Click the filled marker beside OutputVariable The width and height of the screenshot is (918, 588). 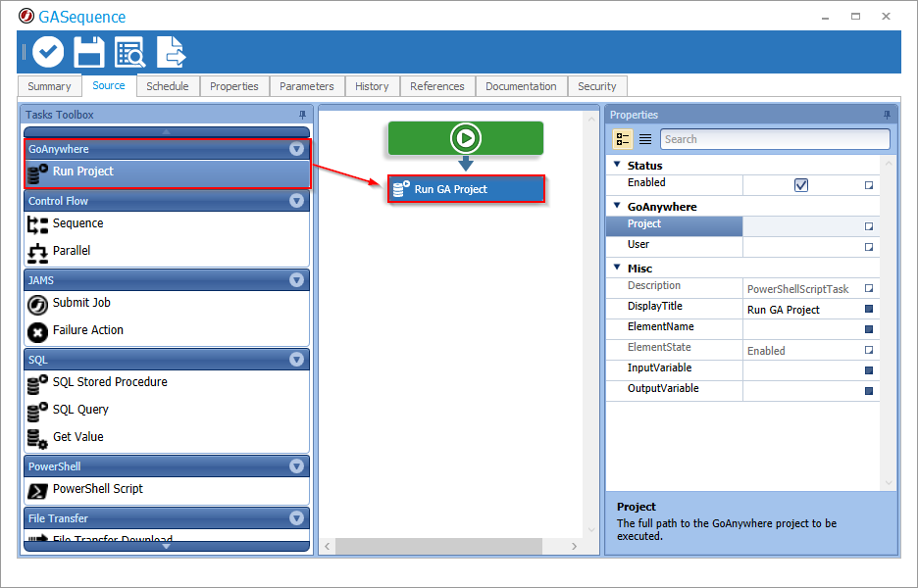(869, 391)
